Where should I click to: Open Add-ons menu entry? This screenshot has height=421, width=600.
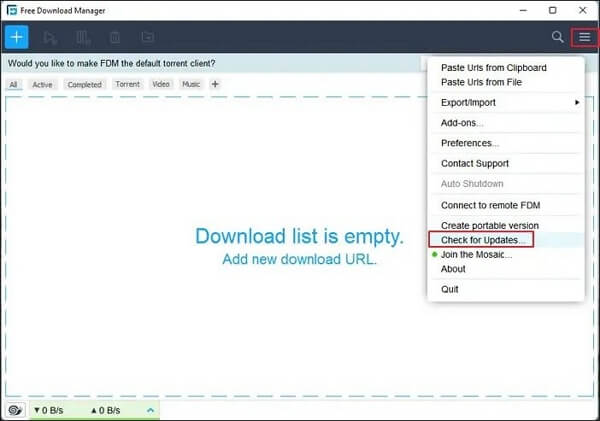pos(506,123)
